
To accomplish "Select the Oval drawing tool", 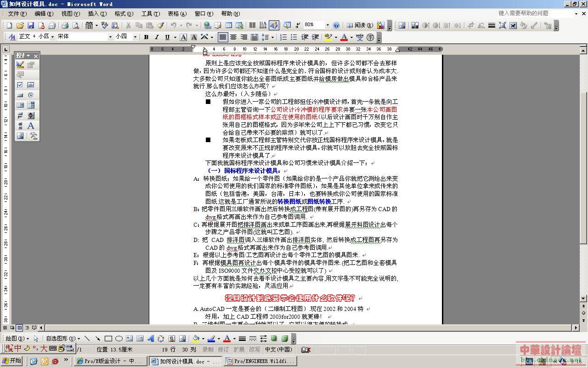I will [119, 339].
